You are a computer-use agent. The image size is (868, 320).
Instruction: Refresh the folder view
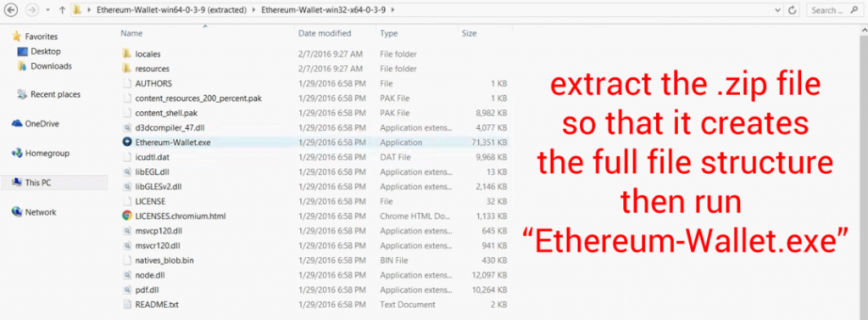pyautogui.click(x=793, y=10)
